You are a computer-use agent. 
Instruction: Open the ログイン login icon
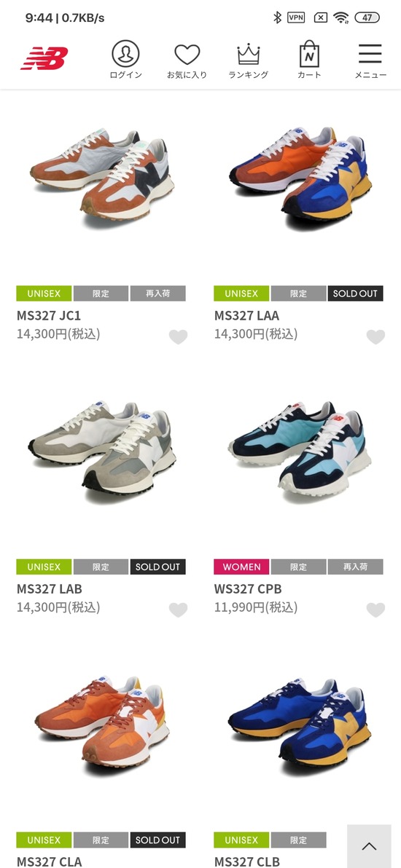point(125,60)
